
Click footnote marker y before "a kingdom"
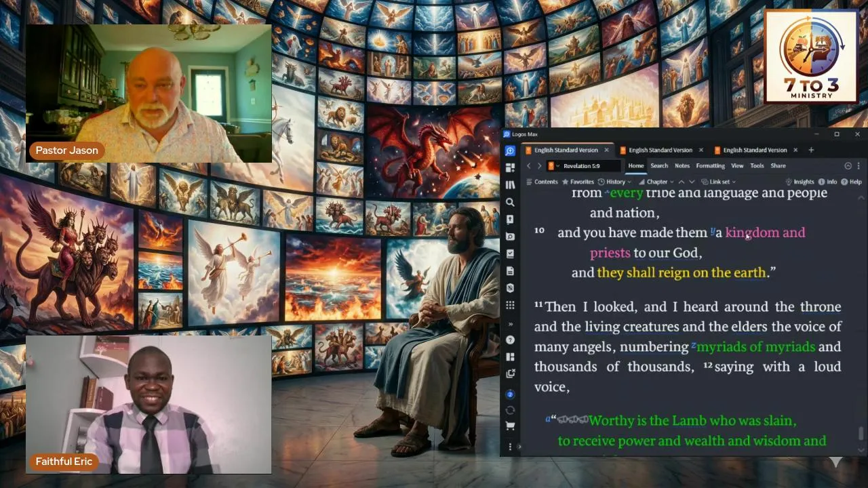713,232
